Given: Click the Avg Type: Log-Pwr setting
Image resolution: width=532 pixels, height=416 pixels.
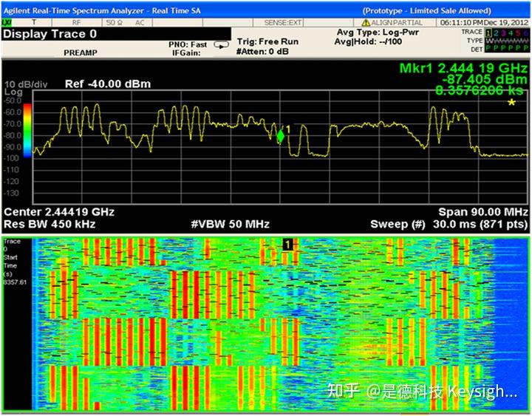Looking at the screenshot, I should 378,33.
